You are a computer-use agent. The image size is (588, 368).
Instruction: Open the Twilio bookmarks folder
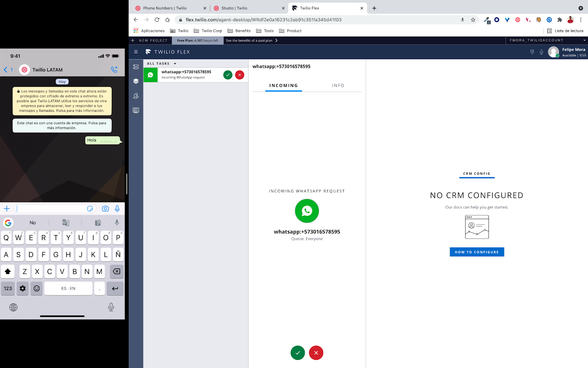[179, 31]
